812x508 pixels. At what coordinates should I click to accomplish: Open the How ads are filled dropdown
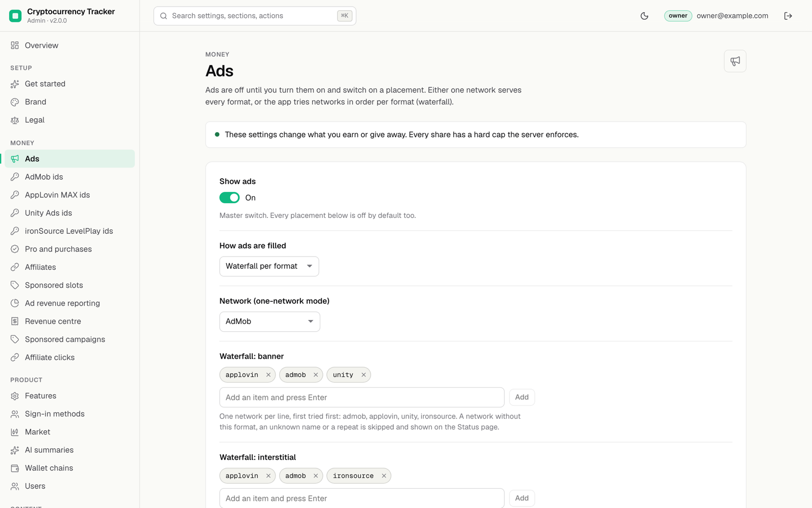click(269, 266)
